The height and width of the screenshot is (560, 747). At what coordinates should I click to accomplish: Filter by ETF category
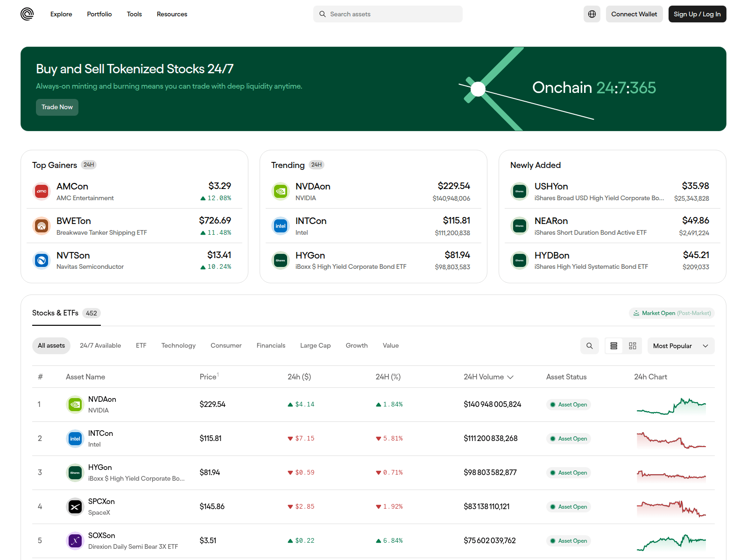141,346
